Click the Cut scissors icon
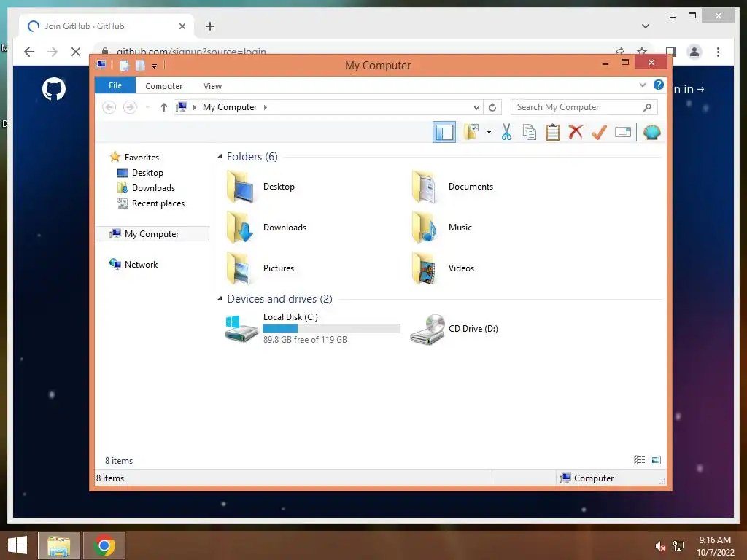Viewport: 747px width, 560px height. point(506,132)
